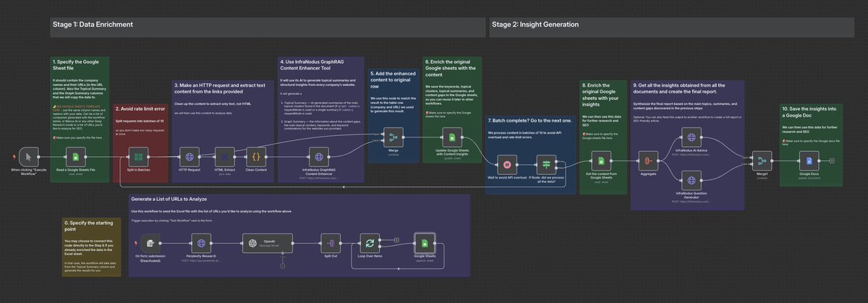Select the If Node data check node
The width and height of the screenshot is (868, 303).
point(546,165)
